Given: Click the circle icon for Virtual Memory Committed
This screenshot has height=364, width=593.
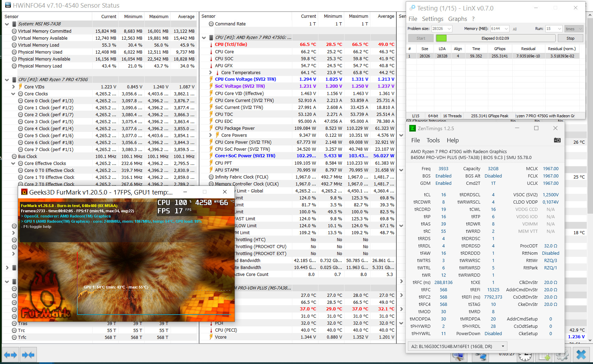Looking at the screenshot, I should point(14,31).
